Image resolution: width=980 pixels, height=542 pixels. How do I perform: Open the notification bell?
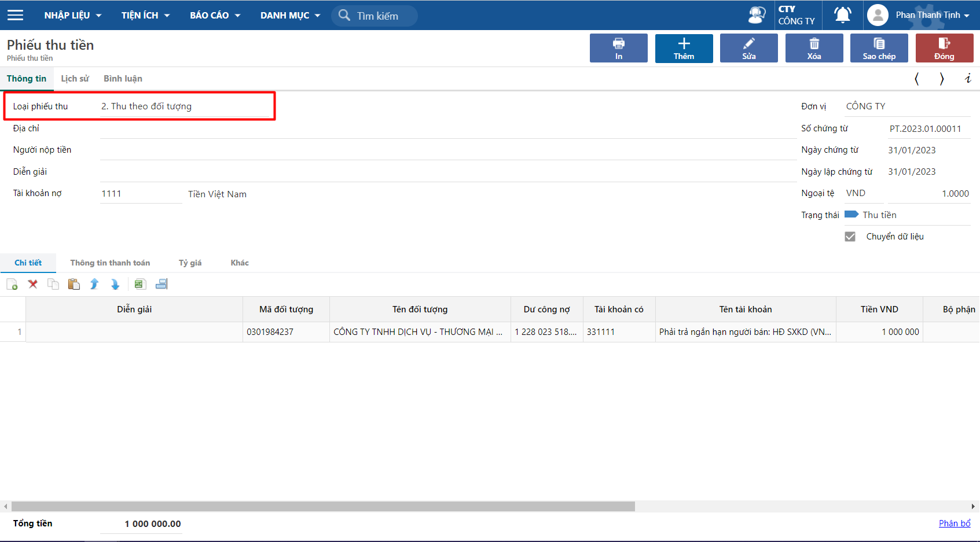coord(842,15)
